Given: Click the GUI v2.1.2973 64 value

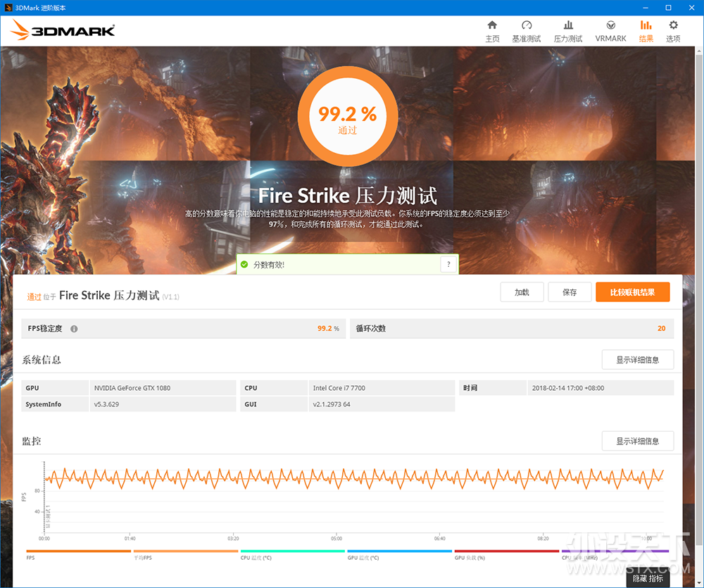Looking at the screenshot, I should point(332,404).
